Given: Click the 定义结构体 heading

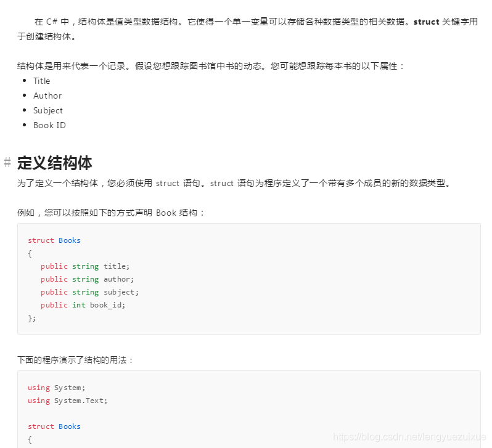Looking at the screenshot, I should click(55, 163).
